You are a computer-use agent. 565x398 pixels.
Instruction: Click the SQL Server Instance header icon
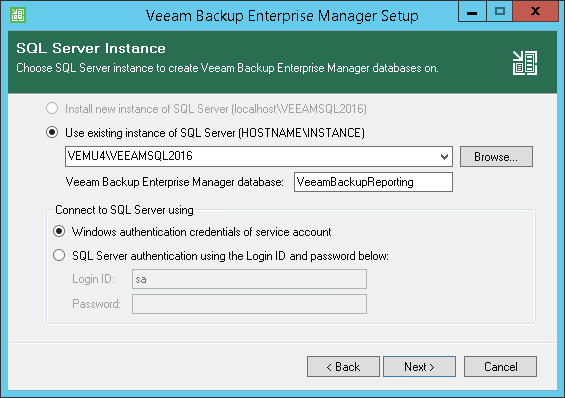pos(525,63)
